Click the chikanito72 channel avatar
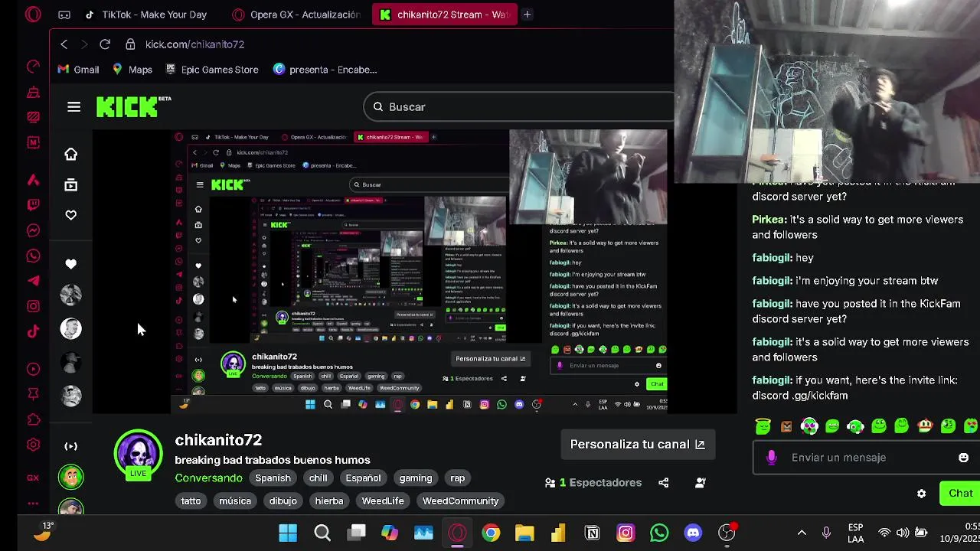Image resolution: width=980 pixels, height=551 pixels. point(139,455)
